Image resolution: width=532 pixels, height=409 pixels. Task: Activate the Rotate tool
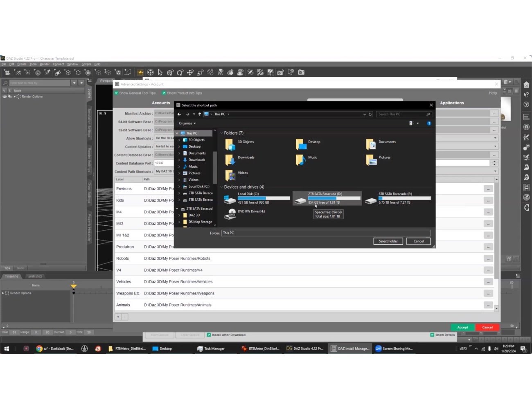click(x=180, y=72)
